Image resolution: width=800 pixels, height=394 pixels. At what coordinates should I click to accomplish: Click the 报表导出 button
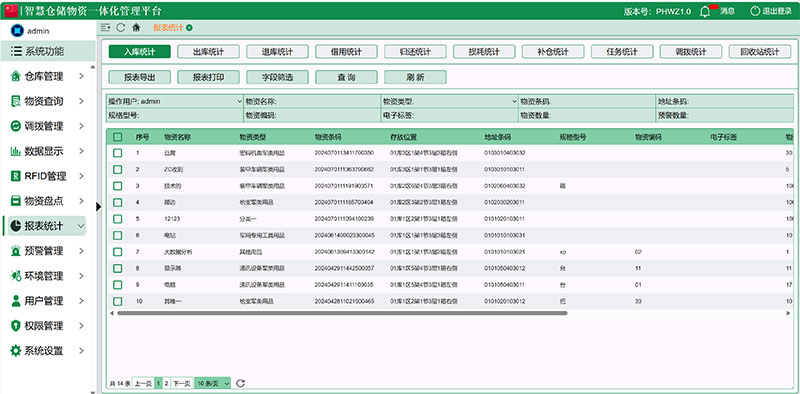coord(139,77)
